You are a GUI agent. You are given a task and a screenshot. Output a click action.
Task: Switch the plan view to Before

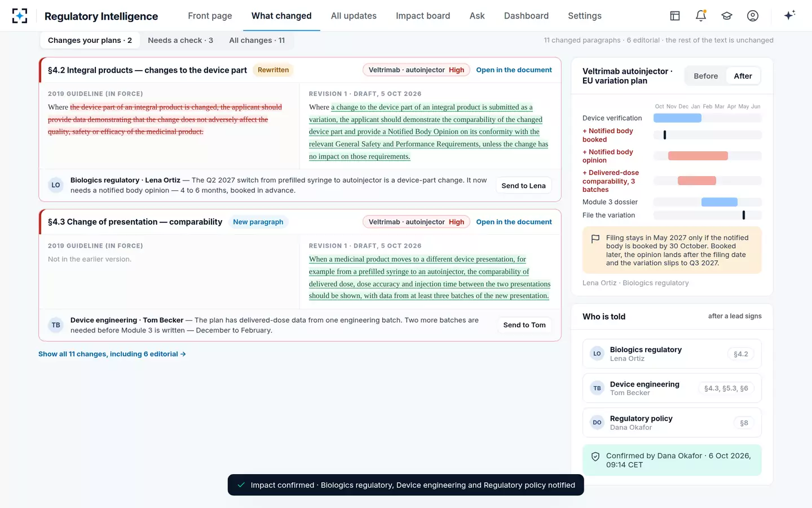tap(706, 76)
